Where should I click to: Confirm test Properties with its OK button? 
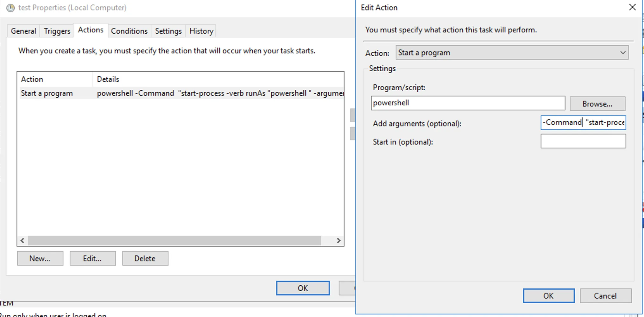pyautogui.click(x=303, y=288)
